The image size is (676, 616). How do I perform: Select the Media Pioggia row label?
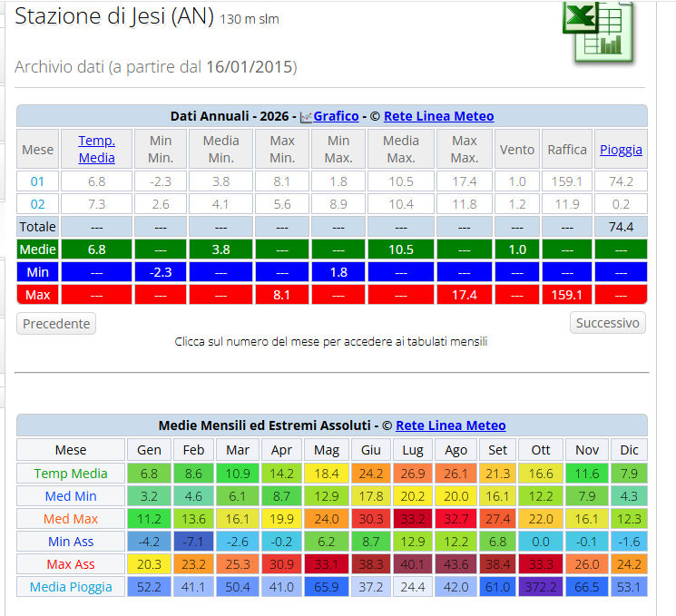click(71, 587)
